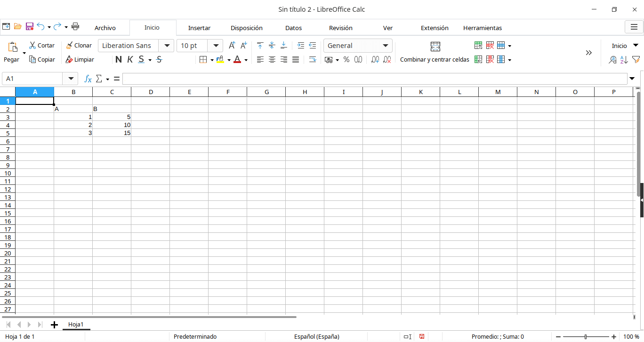Increase the indent
This screenshot has width=644, height=342.
(x=301, y=46)
